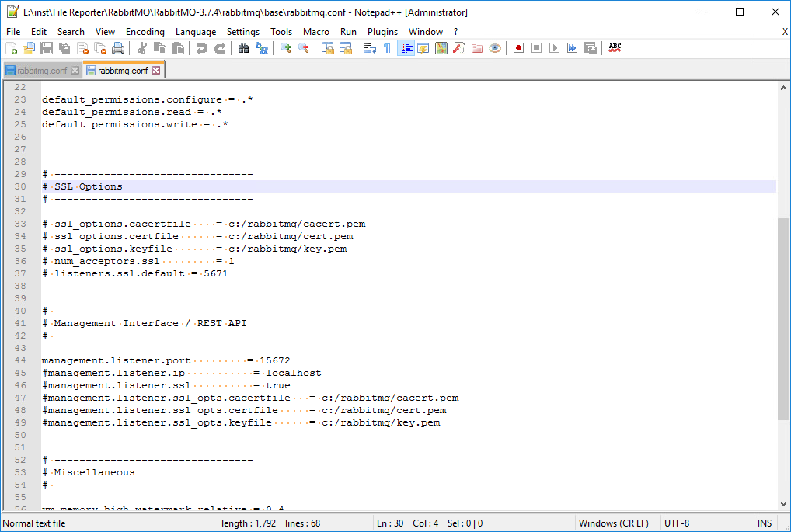Open a file with the Open icon

click(x=29, y=47)
